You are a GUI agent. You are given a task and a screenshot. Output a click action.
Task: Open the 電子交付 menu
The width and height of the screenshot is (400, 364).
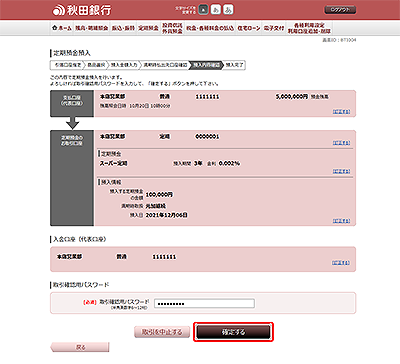point(274,28)
